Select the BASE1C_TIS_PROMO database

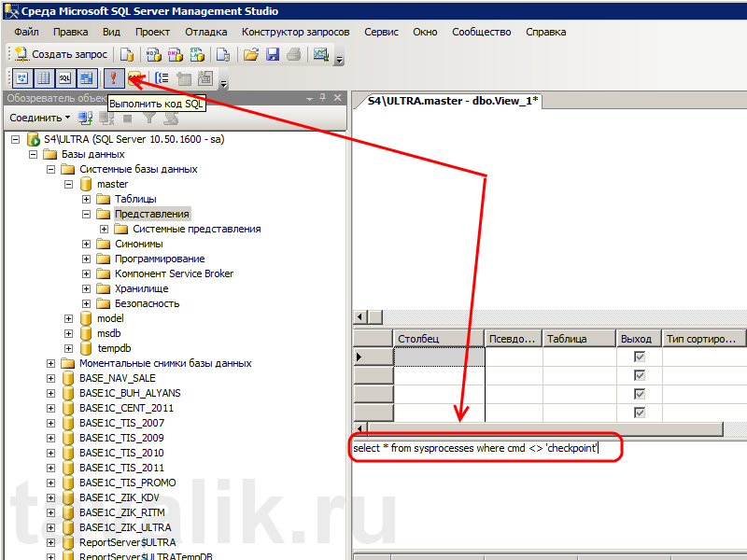click(x=128, y=483)
